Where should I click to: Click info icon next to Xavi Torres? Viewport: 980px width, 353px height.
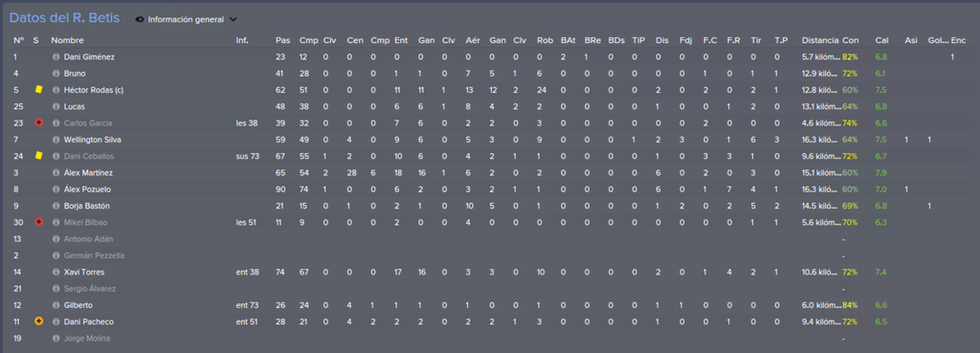(56, 273)
